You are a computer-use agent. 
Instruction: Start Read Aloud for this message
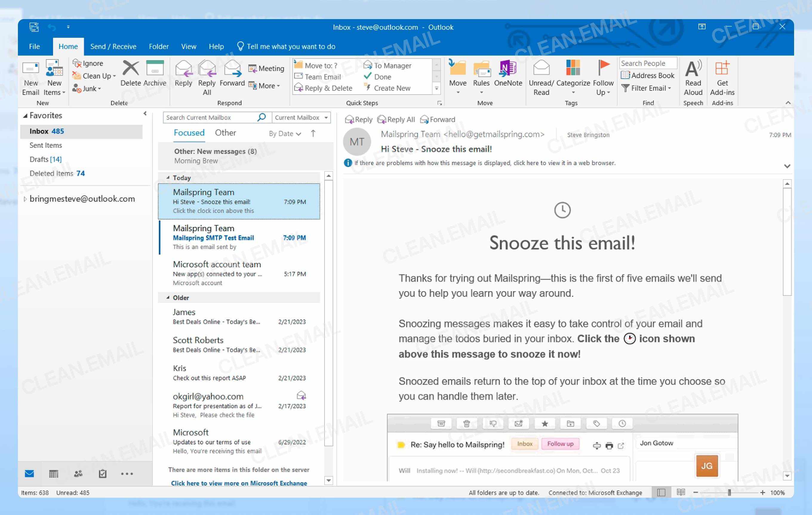click(693, 77)
